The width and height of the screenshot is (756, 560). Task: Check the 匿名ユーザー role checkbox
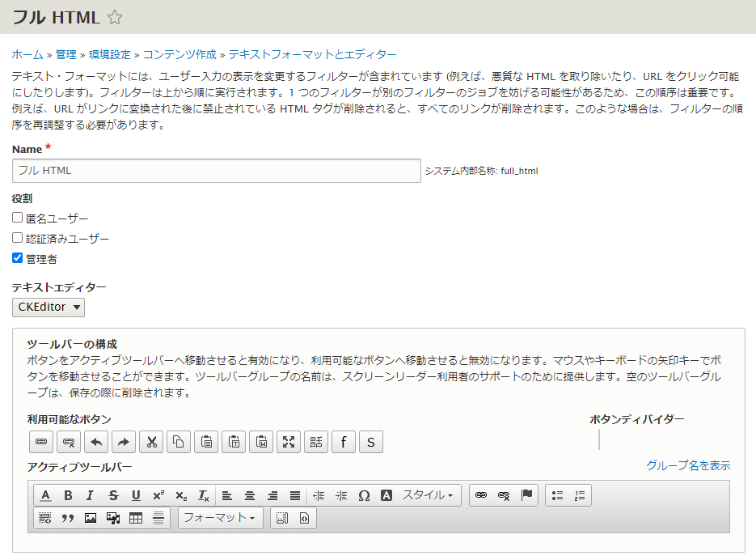point(17,218)
